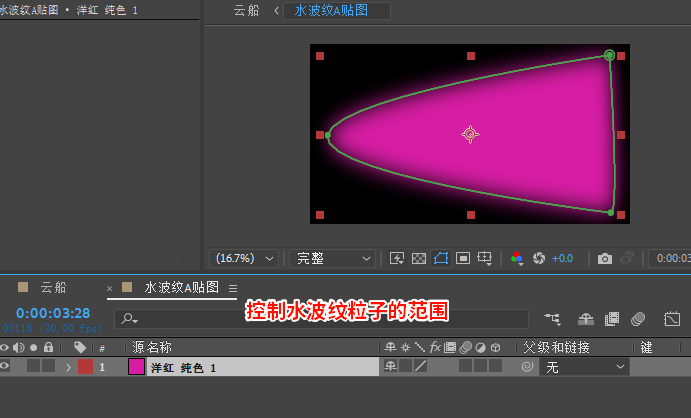Screen dimensions: 691x418
Task: Enable motion blur box for 洋红 纯色 1
Action: coord(465,366)
